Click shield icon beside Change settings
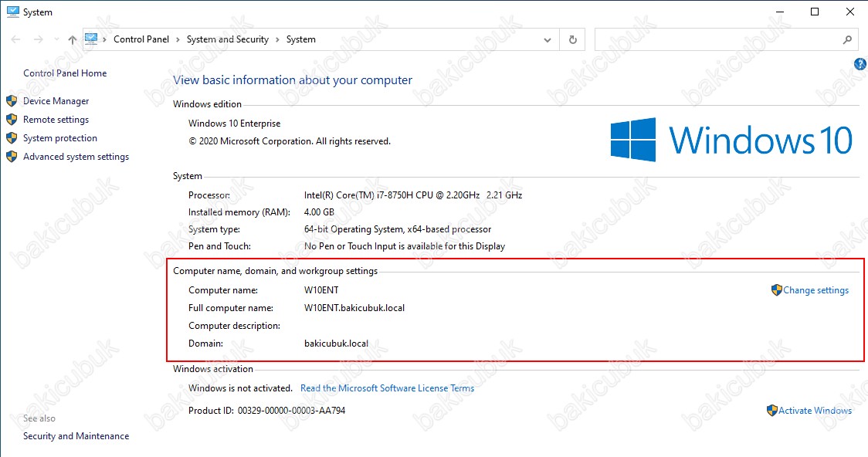 777,290
